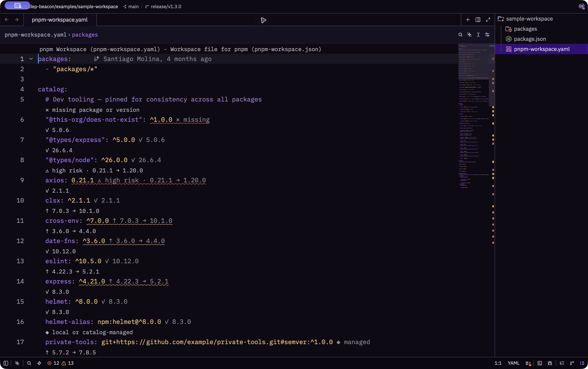This screenshot has height=369, width=588.
Task: Click packages breadcrumb segment
Action: point(85,35)
